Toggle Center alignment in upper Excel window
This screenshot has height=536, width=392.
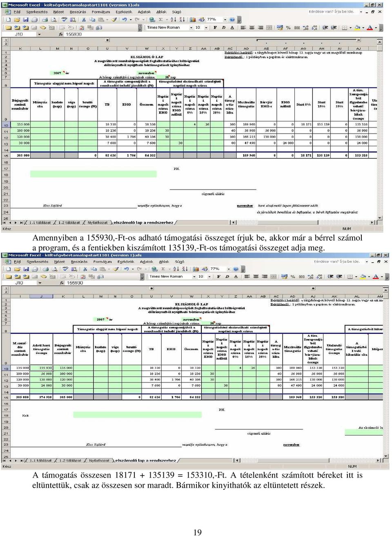click(252, 28)
